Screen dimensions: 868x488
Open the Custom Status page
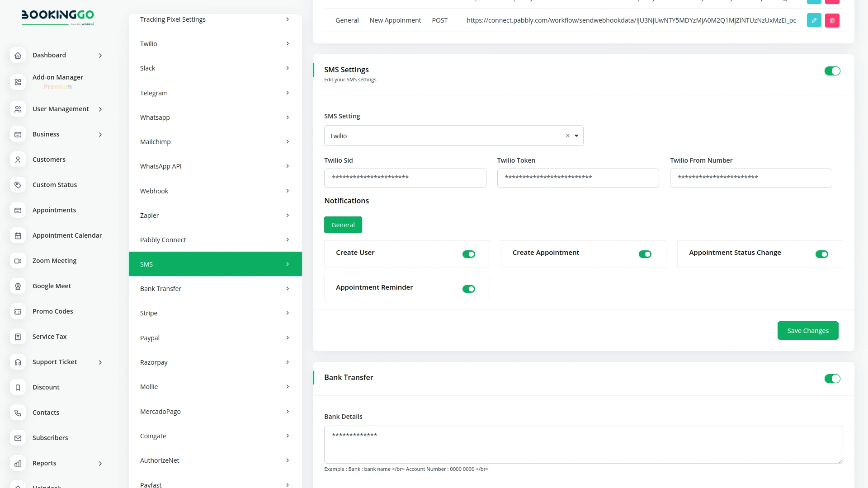pos(54,185)
